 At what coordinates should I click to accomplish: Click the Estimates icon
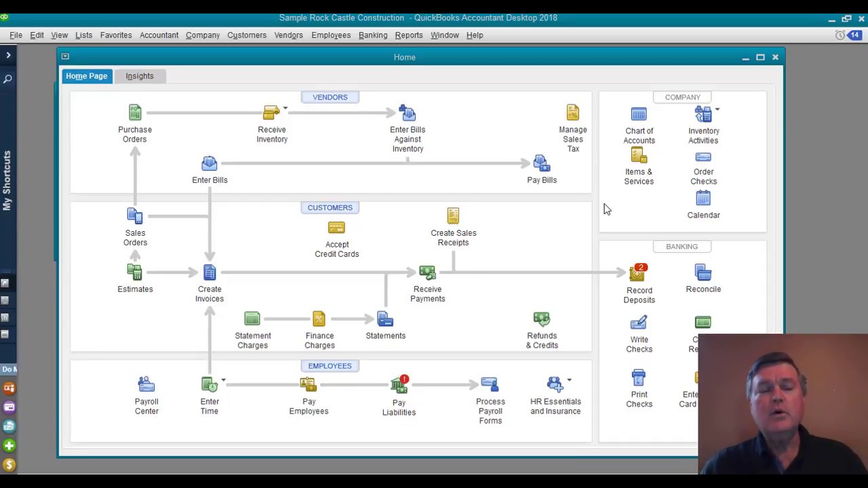(134, 272)
